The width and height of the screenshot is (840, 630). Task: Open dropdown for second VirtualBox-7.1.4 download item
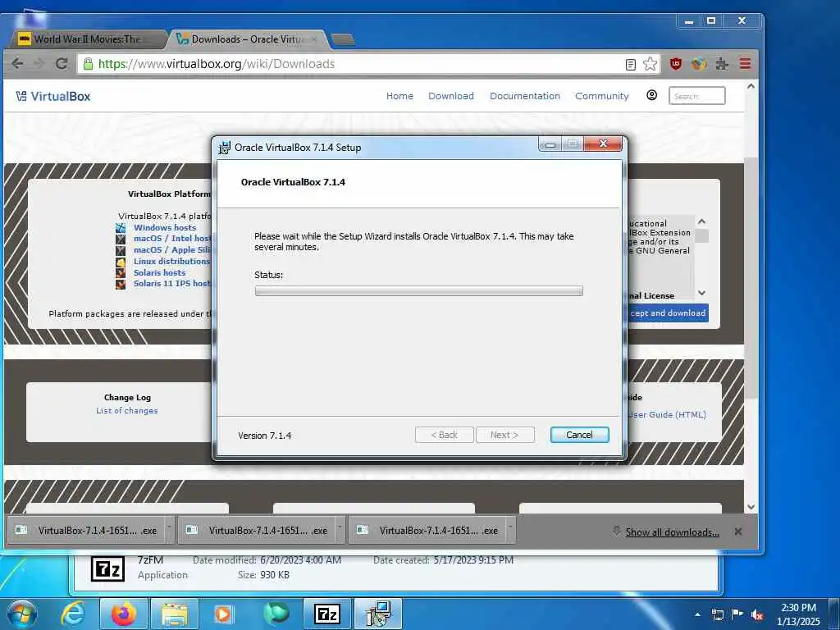pyautogui.click(x=340, y=529)
